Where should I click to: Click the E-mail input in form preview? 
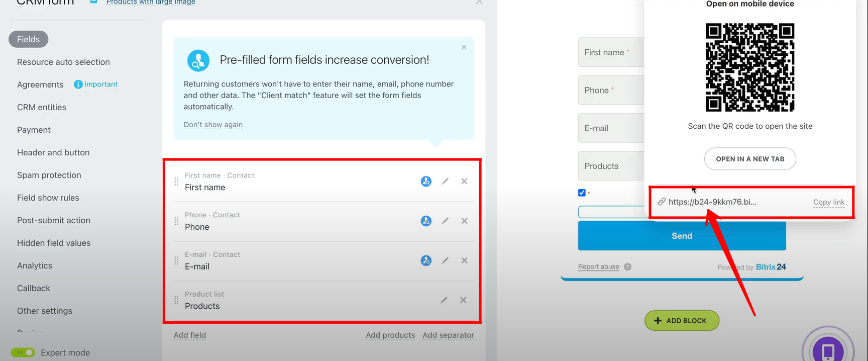[611, 128]
